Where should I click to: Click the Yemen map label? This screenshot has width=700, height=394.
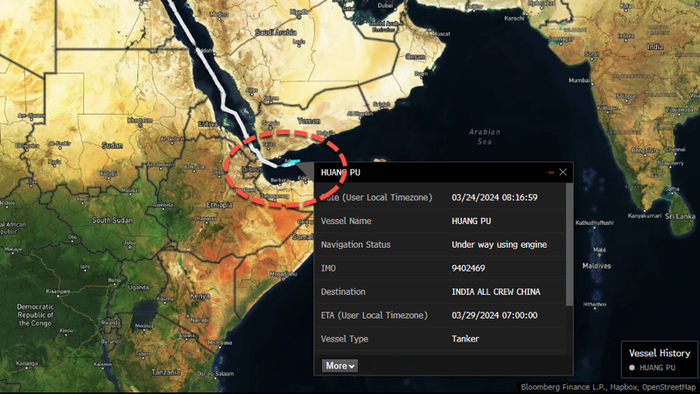pyautogui.click(x=308, y=121)
